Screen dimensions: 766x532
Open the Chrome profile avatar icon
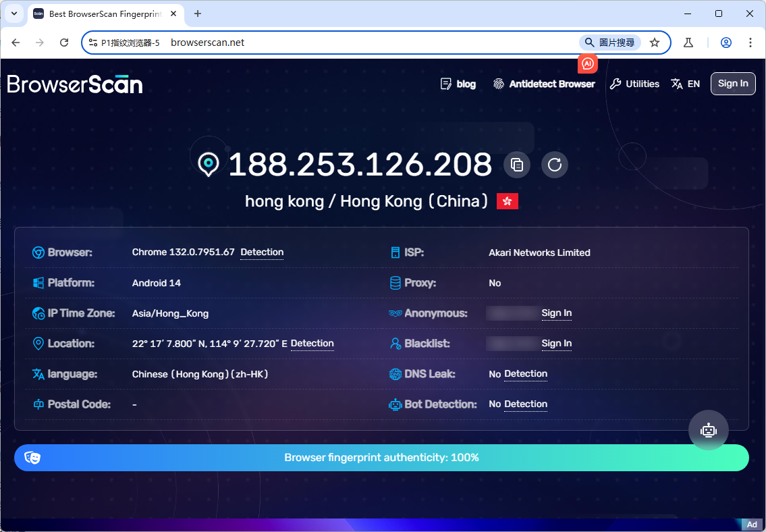point(726,43)
